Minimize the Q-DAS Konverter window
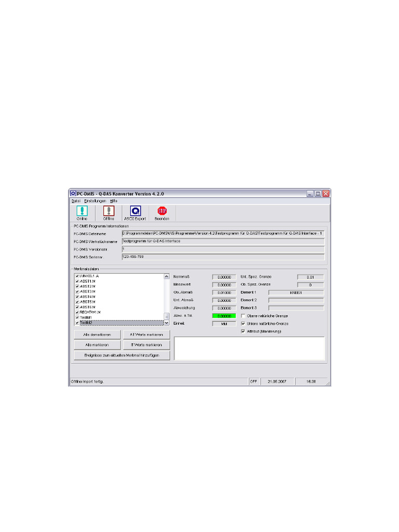Image resolution: width=399 pixels, height=532 pixels. (x=310, y=193)
